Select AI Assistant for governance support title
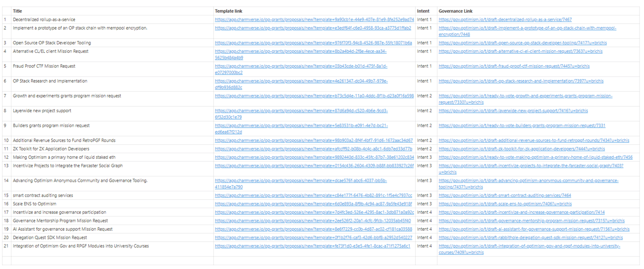 click(63, 229)
